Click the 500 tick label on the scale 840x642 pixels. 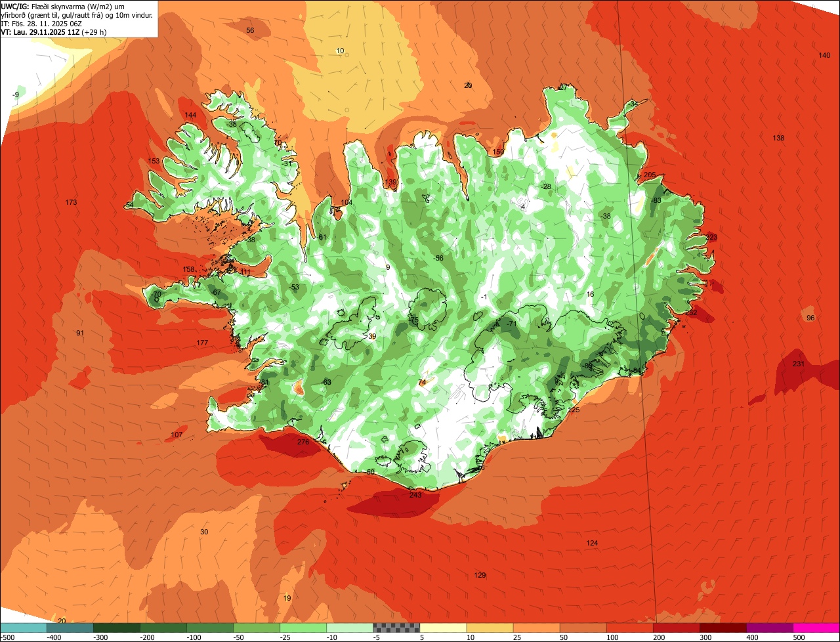click(799, 637)
